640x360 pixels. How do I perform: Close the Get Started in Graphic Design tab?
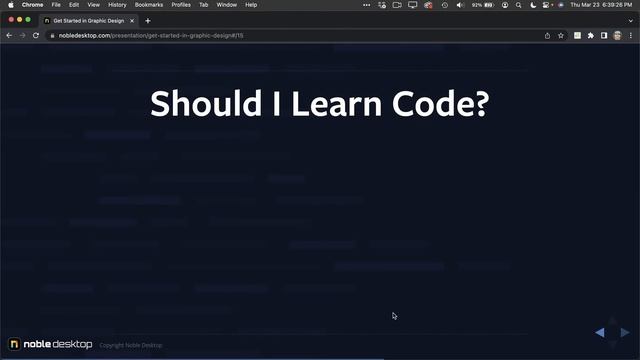(x=132, y=21)
